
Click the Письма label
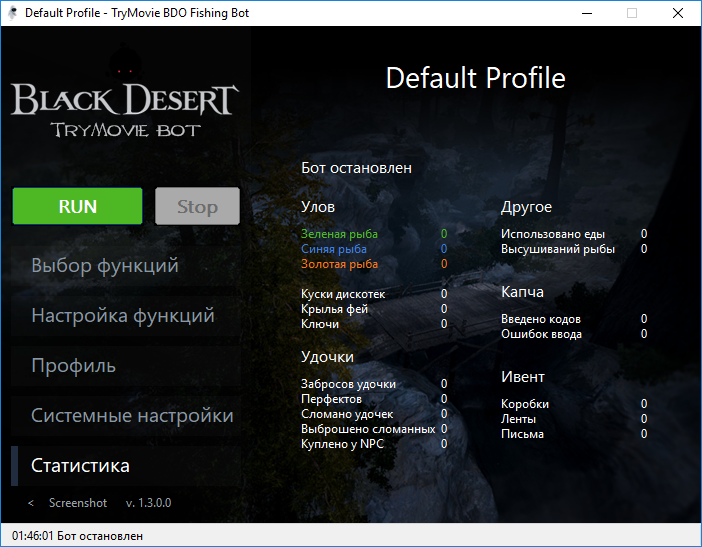pyautogui.click(x=522, y=434)
